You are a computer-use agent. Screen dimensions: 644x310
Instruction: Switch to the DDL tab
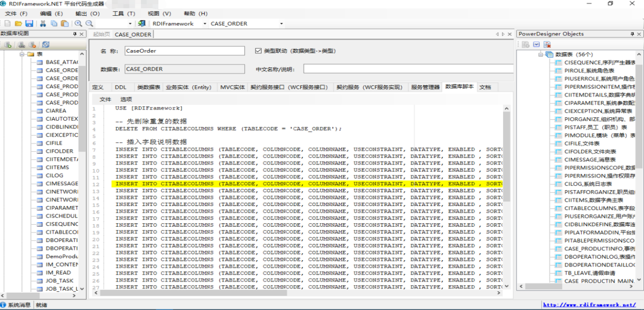point(121,87)
